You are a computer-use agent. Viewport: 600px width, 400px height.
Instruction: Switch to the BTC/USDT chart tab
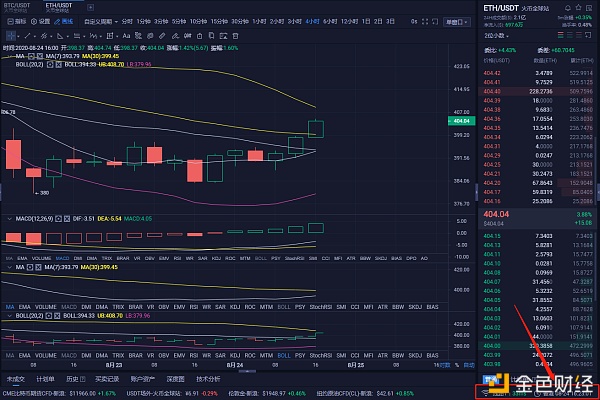tap(18, 6)
